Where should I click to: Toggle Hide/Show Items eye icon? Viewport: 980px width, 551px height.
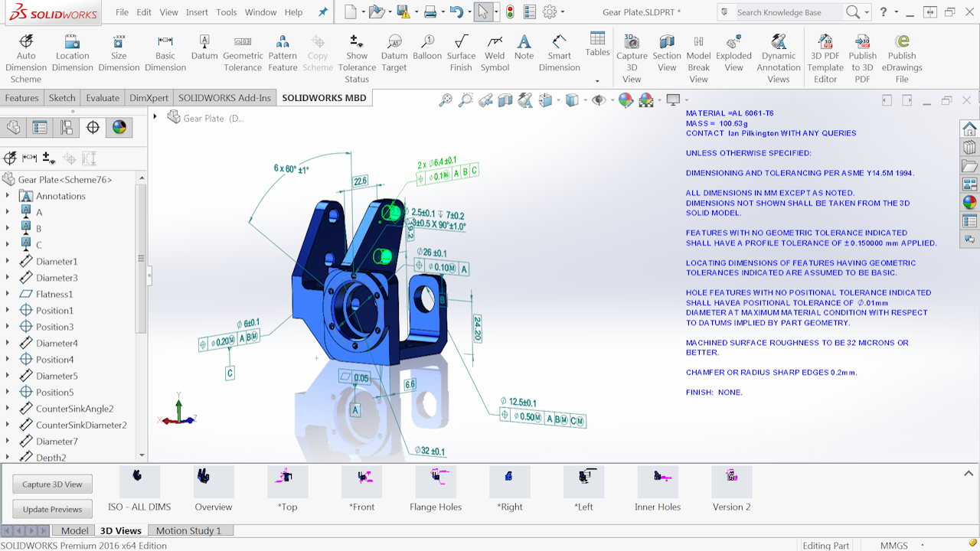coord(598,99)
